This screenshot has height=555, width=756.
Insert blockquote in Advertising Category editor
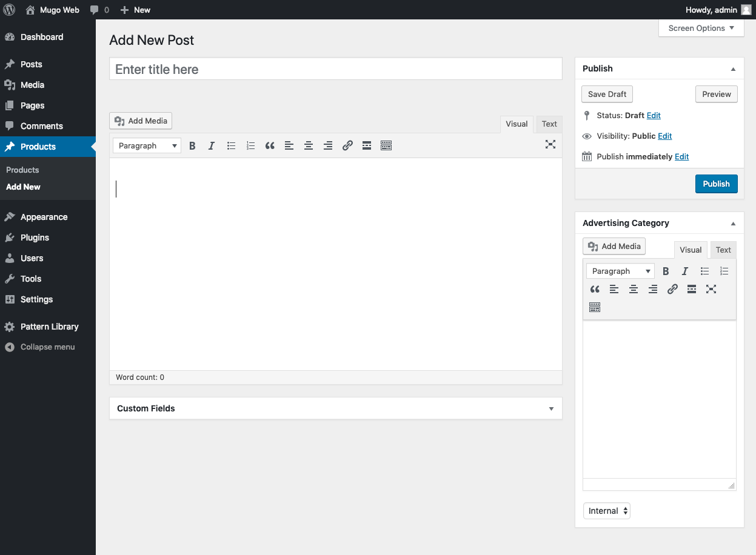point(595,289)
